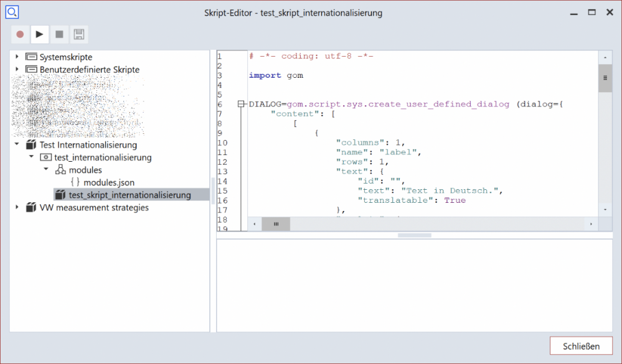The image size is (622, 364).
Task: Click the Schließen button
Action: coord(581,346)
